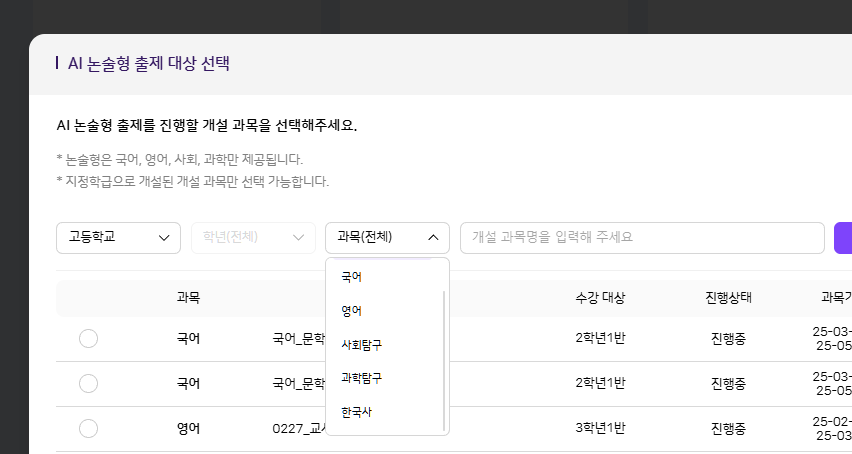Focus the 개설 과목명 search input field
This screenshot has width=852, height=454.
coord(642,238)
